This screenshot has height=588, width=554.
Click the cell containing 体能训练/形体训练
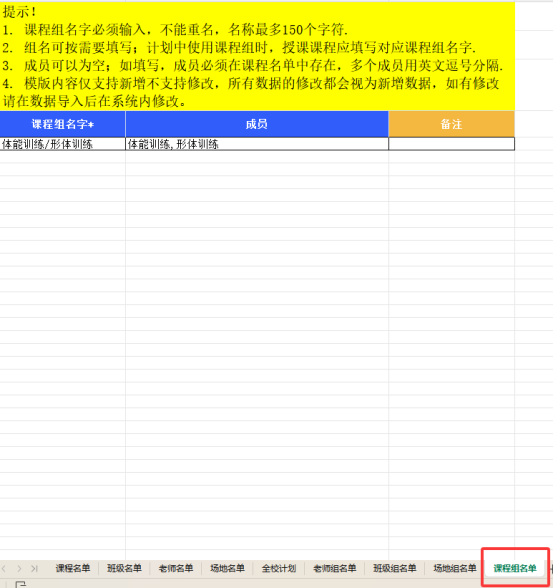63,144
